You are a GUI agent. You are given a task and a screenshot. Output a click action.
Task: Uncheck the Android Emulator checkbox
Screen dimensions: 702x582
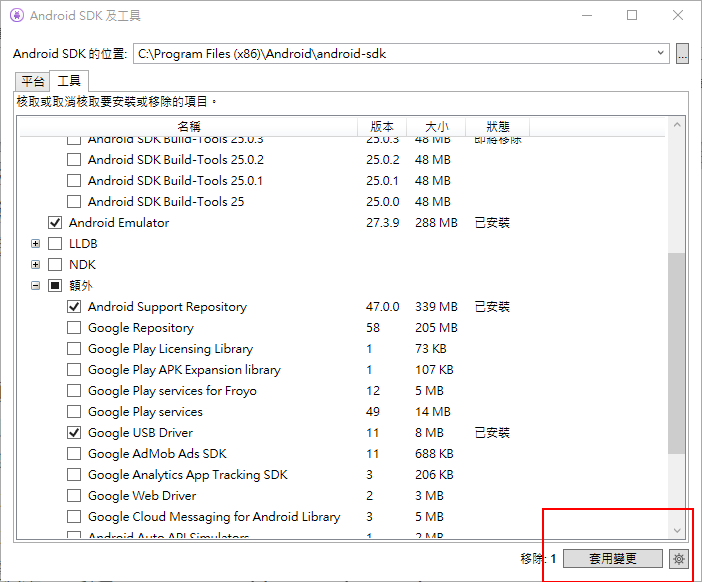click(55, 223)
